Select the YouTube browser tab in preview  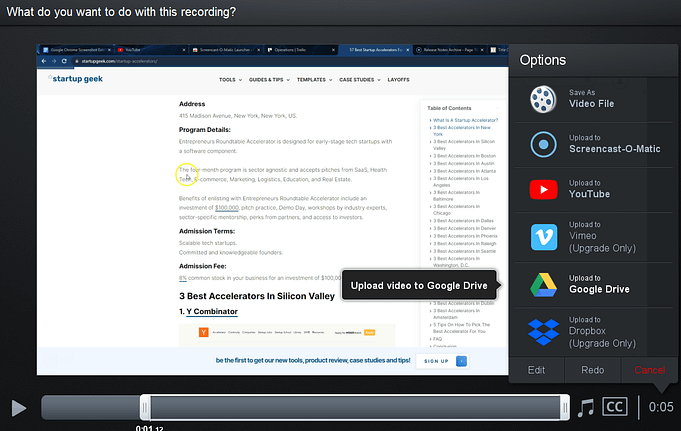pos(150,50)
